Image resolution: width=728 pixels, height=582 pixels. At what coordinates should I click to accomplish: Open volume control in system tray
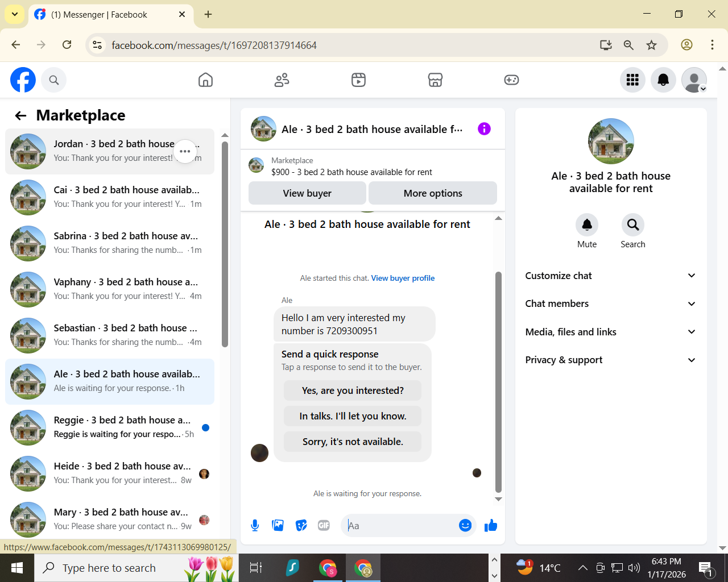[634, 568]
